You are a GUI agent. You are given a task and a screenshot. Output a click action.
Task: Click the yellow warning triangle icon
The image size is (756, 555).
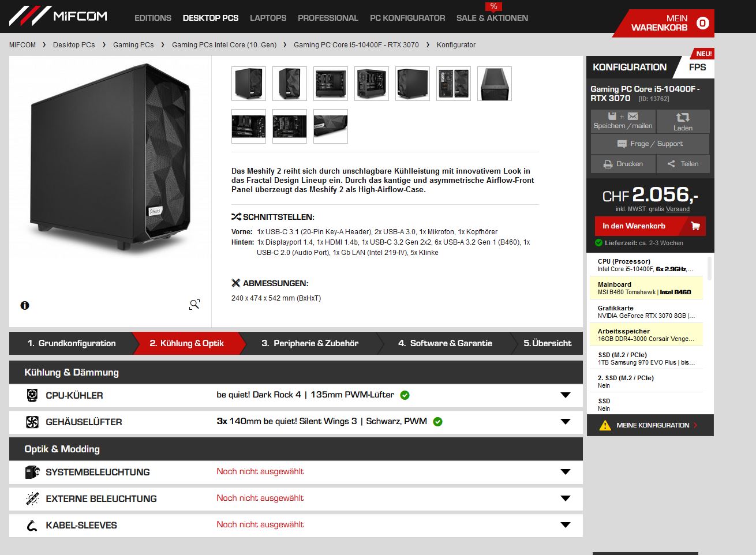605,425
